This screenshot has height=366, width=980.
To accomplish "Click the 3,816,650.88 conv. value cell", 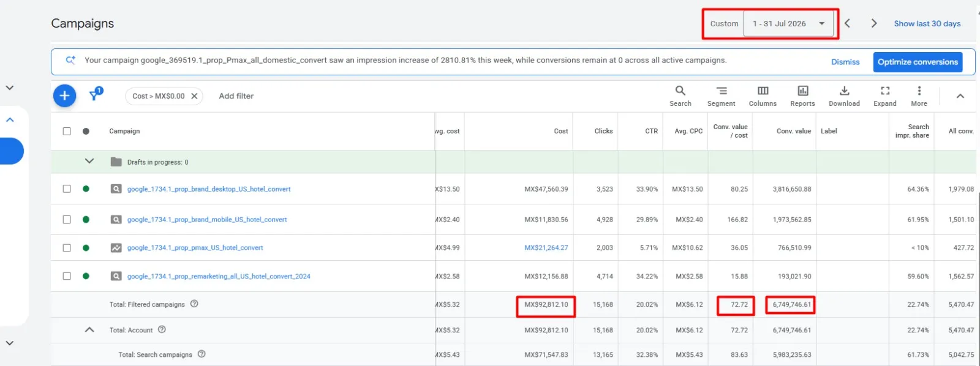I will [x=791, y=189].
